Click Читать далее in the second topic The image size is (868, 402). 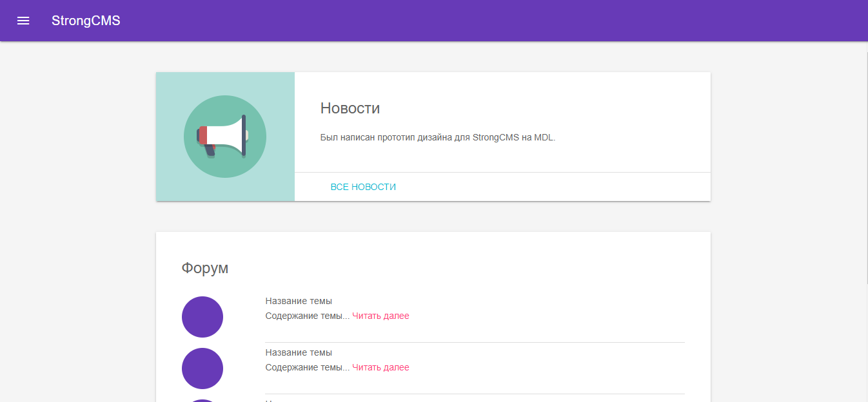tap(380, 367)
